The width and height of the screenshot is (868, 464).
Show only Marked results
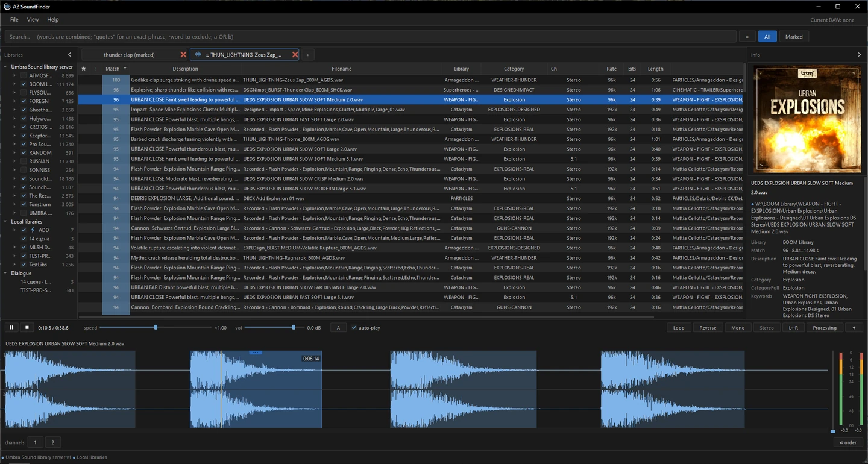click(794, 37)
